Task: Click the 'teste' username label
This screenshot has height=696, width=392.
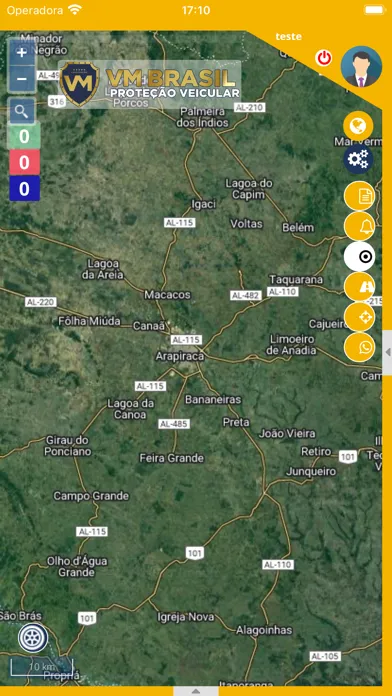Action: [x=289, y=36]
